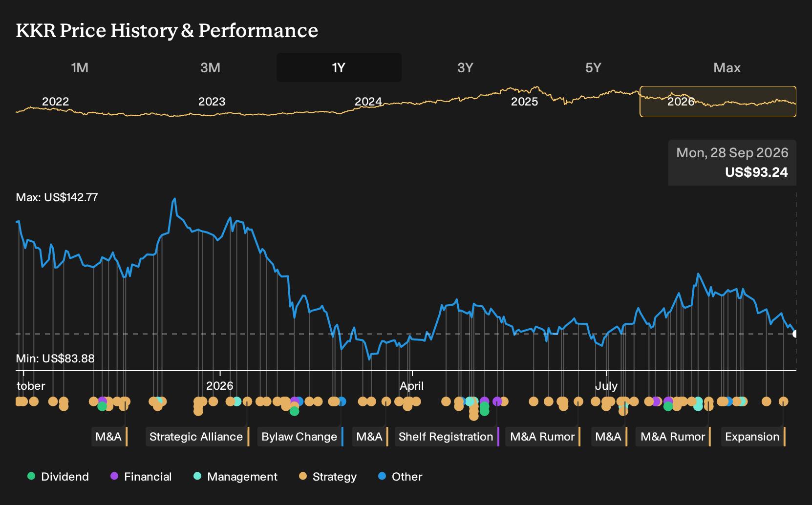This screenshot has width=812, height=505.
Task: Toggle the Strategy legend filter
Action: coord(328,477)
